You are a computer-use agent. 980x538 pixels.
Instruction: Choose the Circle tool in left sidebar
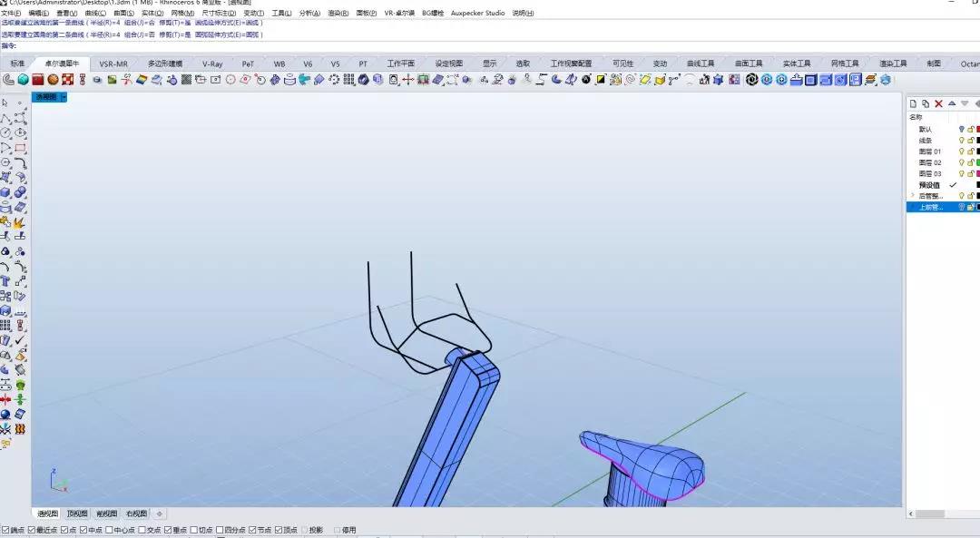[x=5, y=133]
